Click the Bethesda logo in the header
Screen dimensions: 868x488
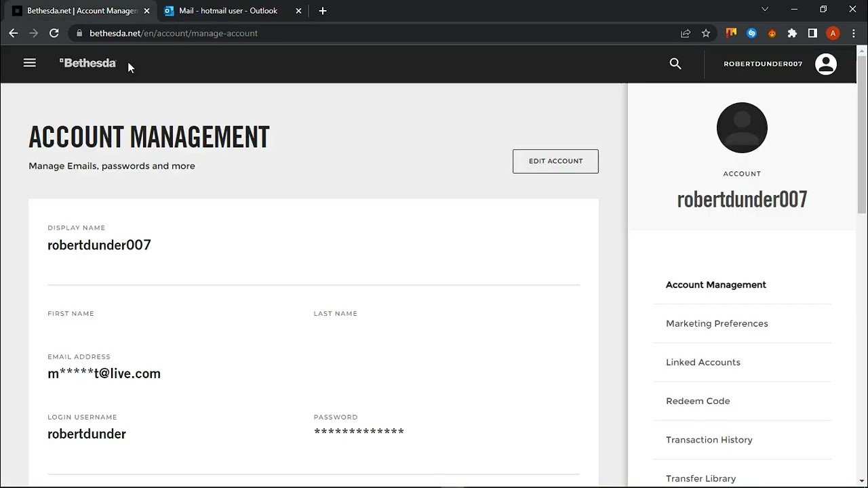point(87,63)
